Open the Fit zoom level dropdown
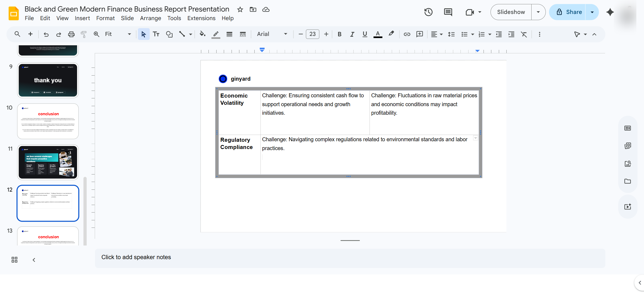The width and height of the screenshot is (644, 294). pos(118,34)
